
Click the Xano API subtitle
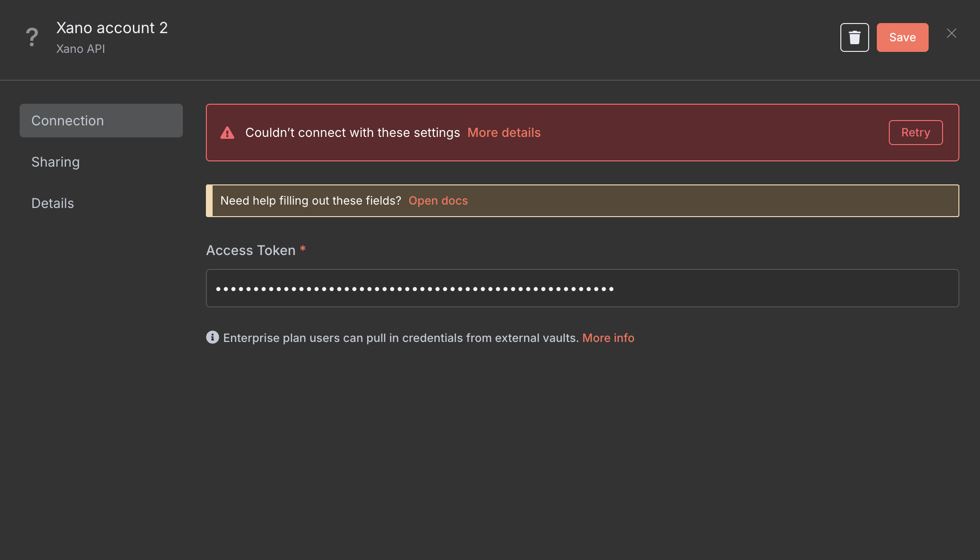80,49
